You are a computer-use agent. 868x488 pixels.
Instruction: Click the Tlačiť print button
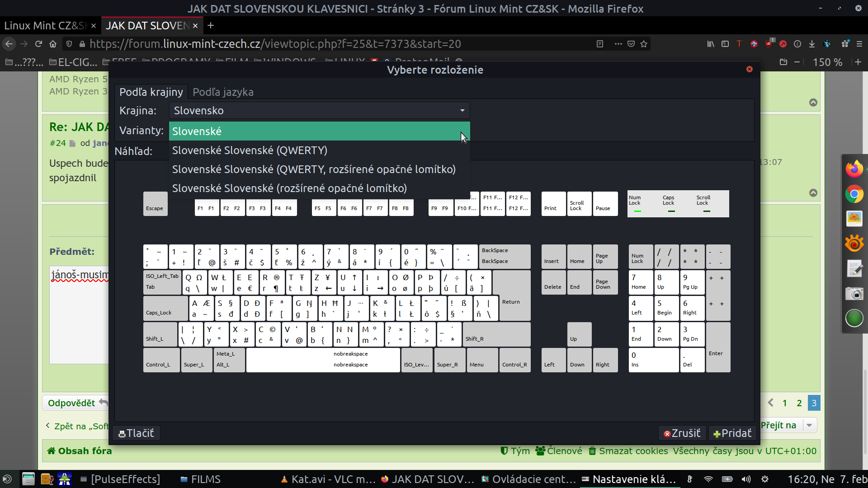[136, 433]
